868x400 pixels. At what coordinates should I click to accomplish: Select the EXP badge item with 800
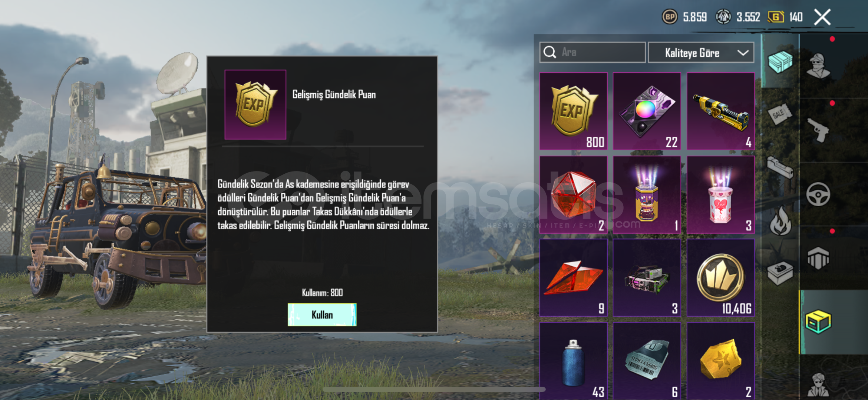point(573,111)
